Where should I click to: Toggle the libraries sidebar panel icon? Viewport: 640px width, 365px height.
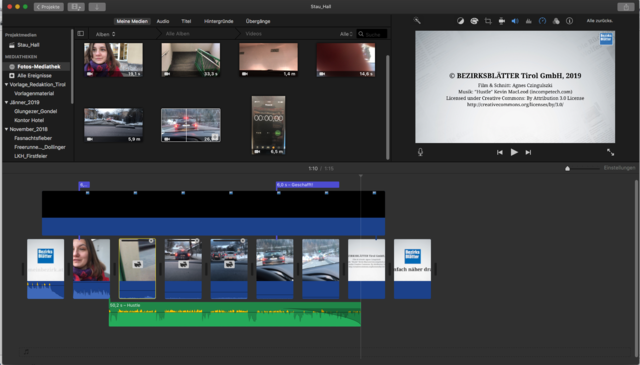point(80,33)
